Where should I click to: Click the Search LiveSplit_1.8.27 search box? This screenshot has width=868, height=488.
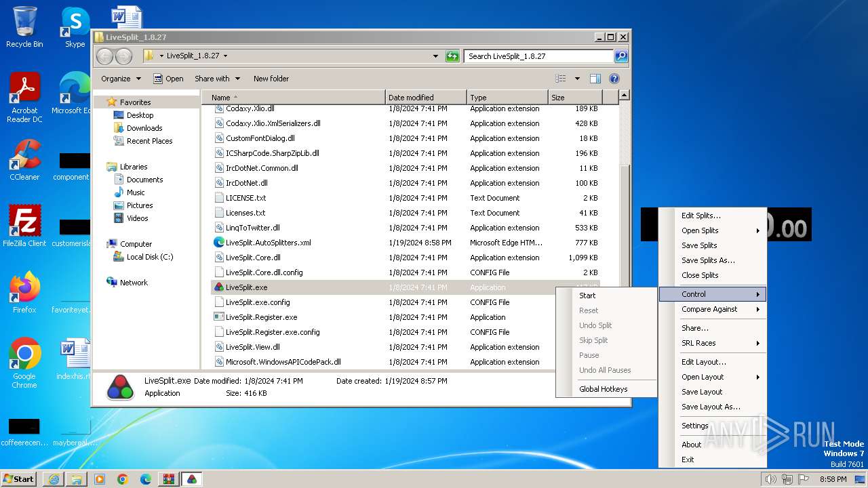(x=539, y=56)
